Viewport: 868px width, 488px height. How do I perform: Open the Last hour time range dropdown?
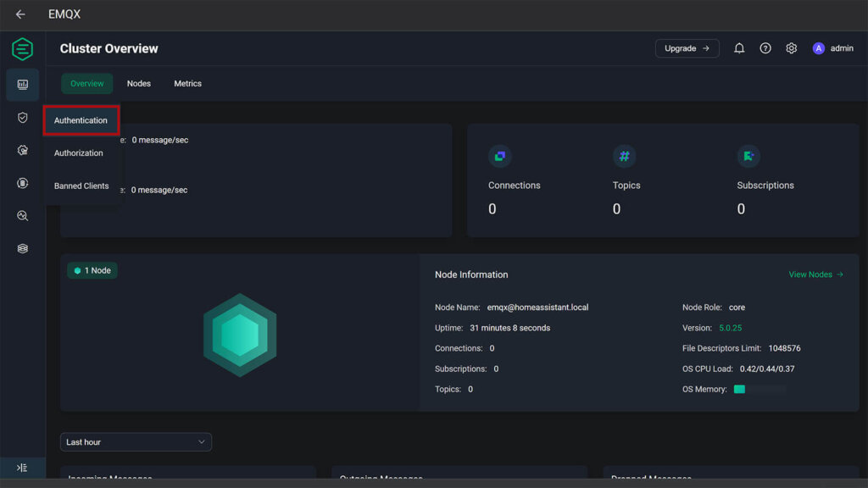(136, 442)
